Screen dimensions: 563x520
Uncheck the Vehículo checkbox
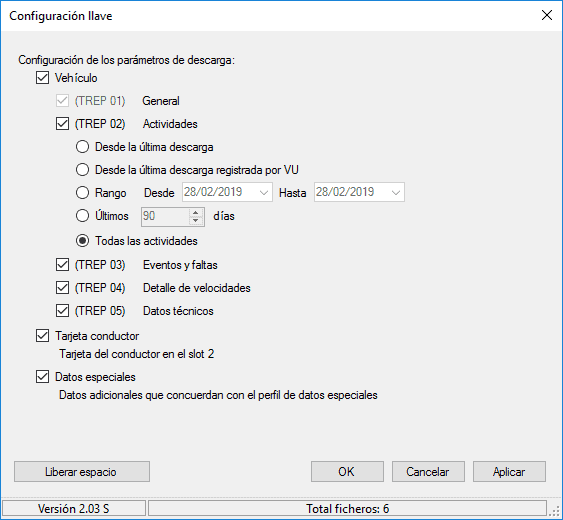tap(42, 78)
